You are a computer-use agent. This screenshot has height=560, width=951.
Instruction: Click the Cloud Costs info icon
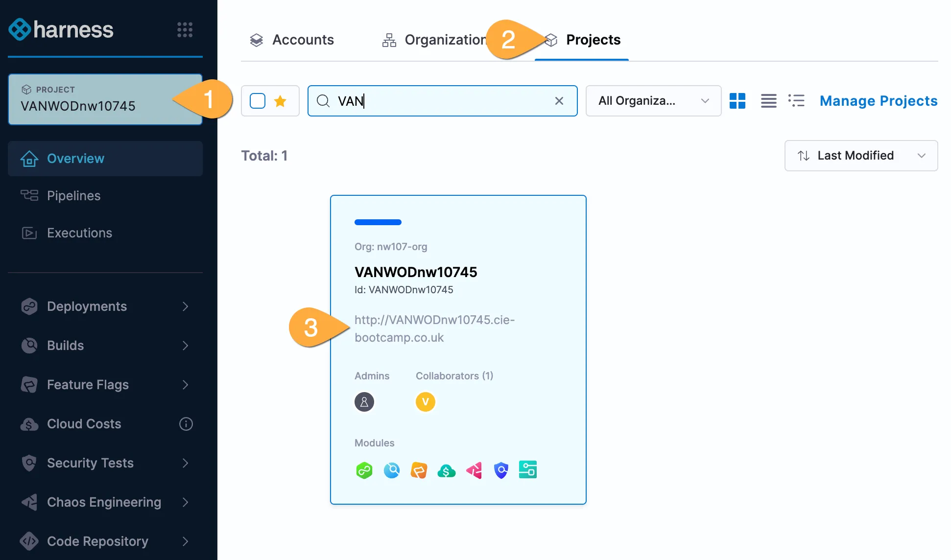(186, 424)
